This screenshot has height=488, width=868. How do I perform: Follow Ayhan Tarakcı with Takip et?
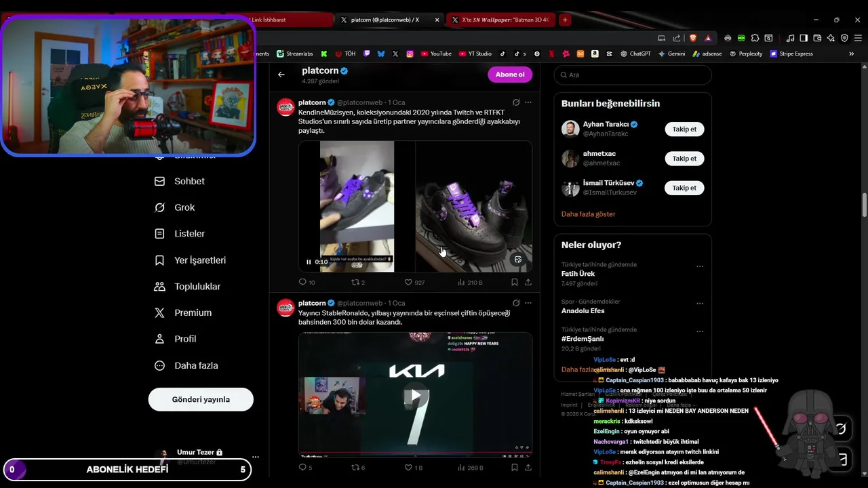pos(684,129)
